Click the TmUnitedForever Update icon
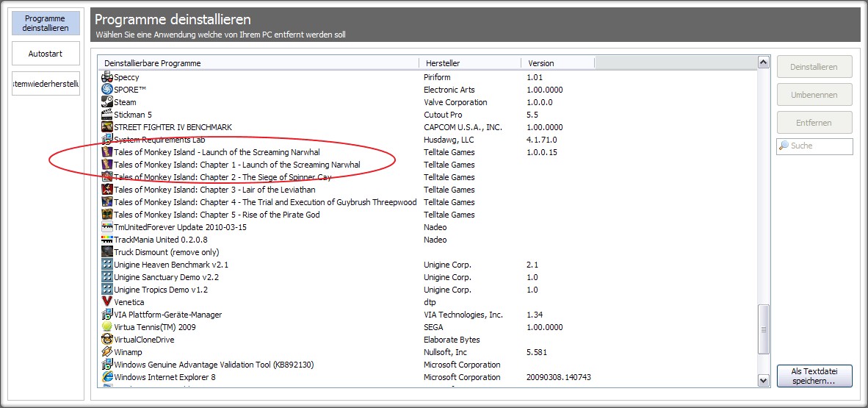Viewport: 868px width, 408px height. click(107, 227)
